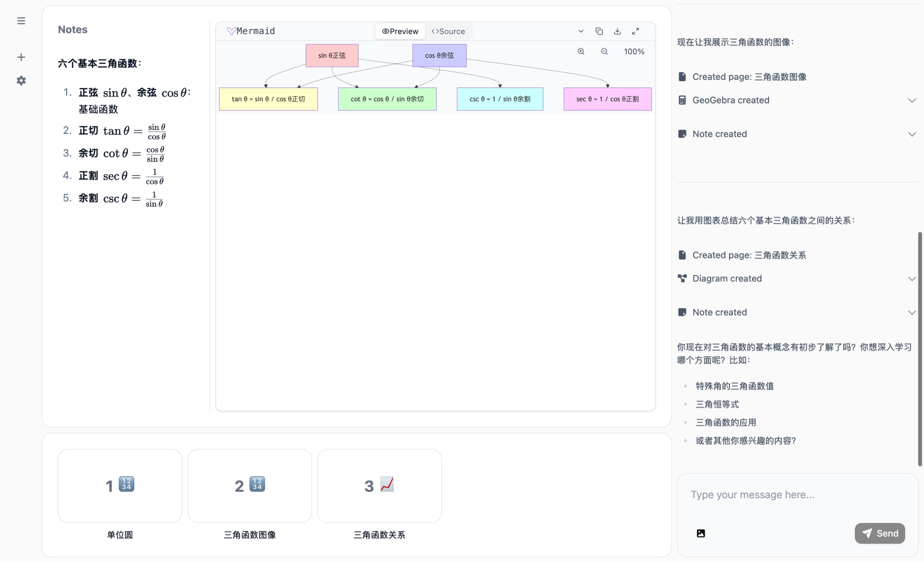Zoom out of the diagram
Viewport: 924px width, 562px height.
tap(604, 51)
